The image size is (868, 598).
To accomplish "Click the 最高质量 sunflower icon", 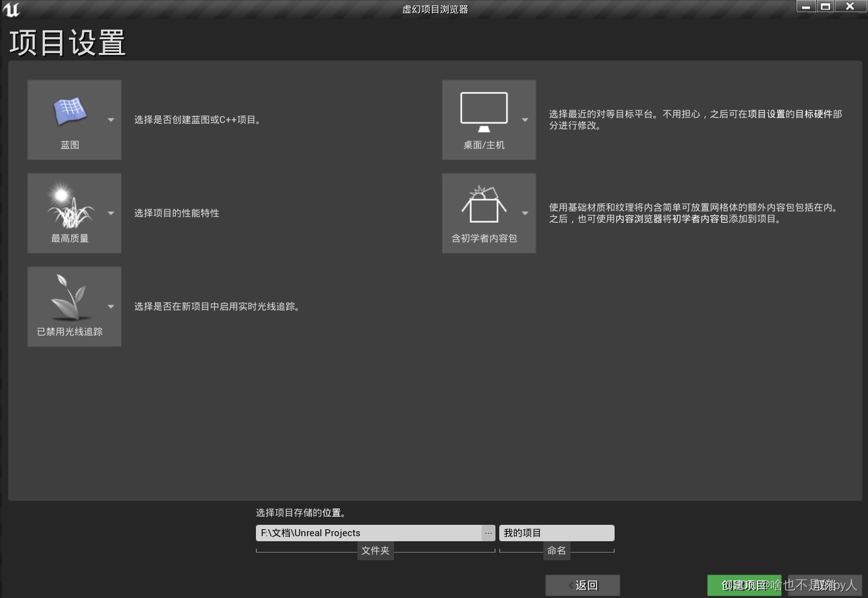I will 69,205.
